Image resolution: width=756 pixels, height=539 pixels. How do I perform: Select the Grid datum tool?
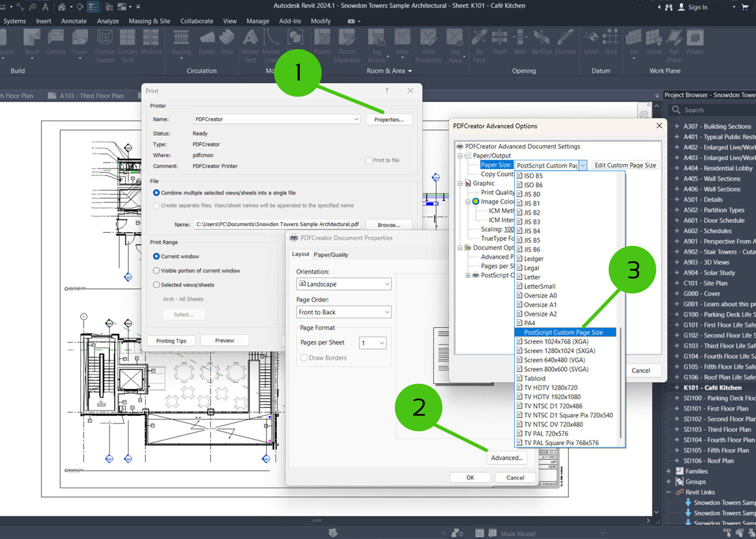point(611,42)
